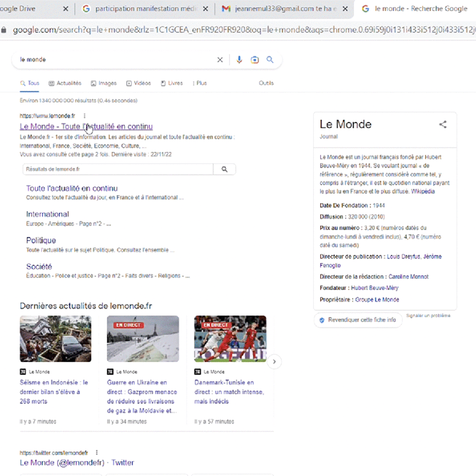The width and height of the screenshot is (476, 476).
Task: Open the Ukraine war snowy Eiffel thumbnail
Action: pyautogui.click(x=143, y=339)
